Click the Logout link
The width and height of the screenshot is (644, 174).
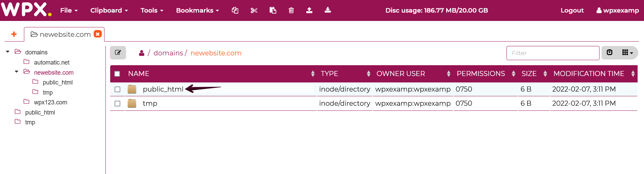pos(572,10)
